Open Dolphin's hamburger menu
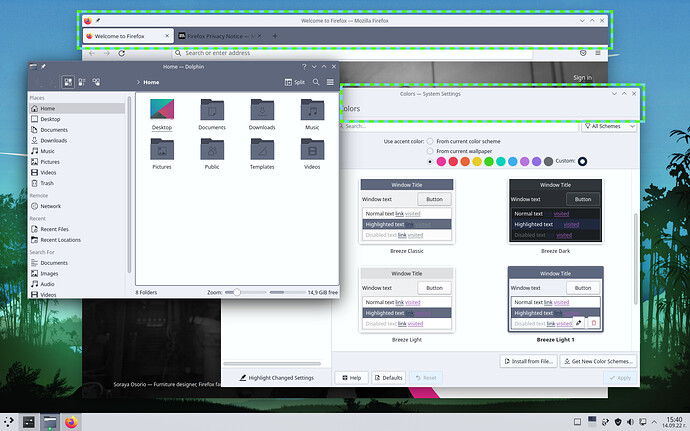Screen dimensions: 690x431 [330, 82]
